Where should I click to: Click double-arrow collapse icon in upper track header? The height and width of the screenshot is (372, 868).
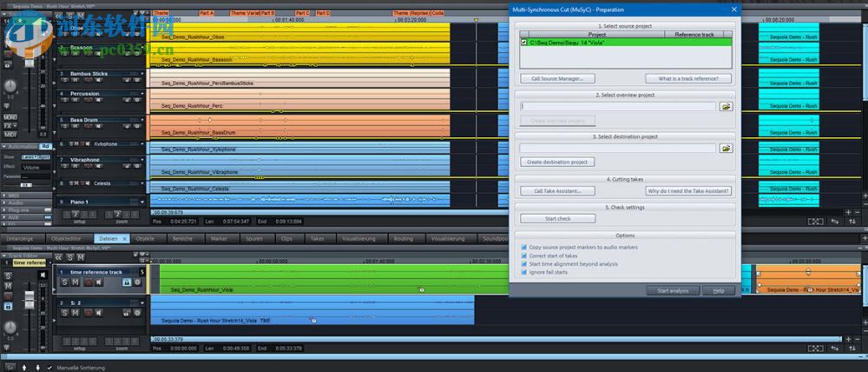[x=58, y=15]
